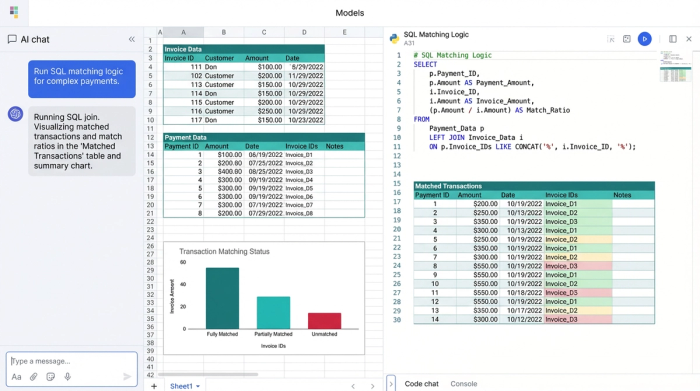Click the assistant avatar icon in the chat
Screen dimensions: 700x391
[15, 114]
